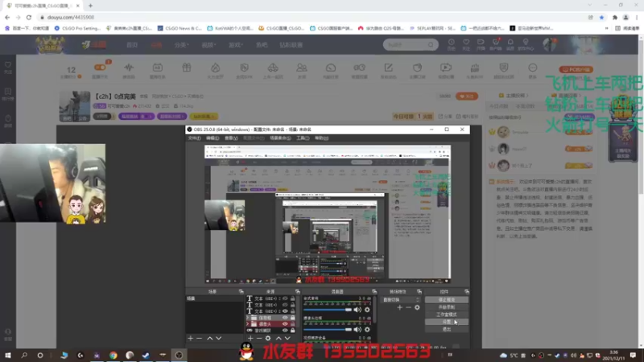The width and height of the screenshot is (644, 362).
Task: Open 查看 menu in OBS
Action: 231,138
